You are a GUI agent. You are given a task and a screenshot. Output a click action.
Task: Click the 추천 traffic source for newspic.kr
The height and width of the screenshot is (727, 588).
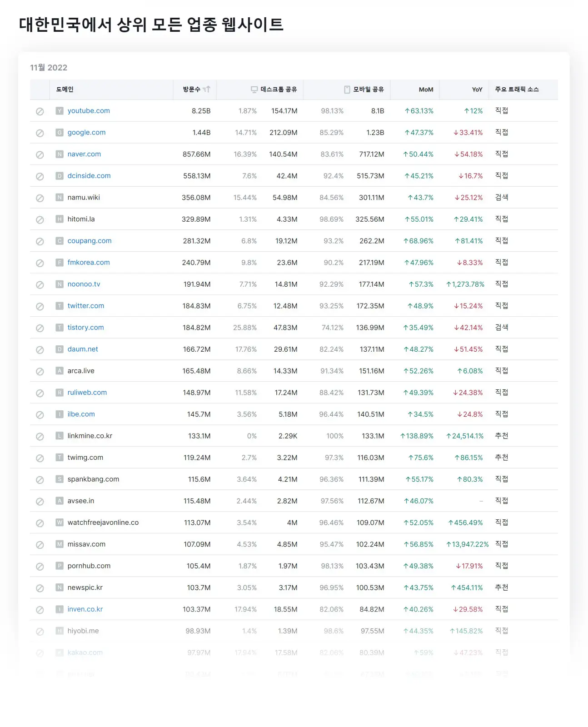502,588
